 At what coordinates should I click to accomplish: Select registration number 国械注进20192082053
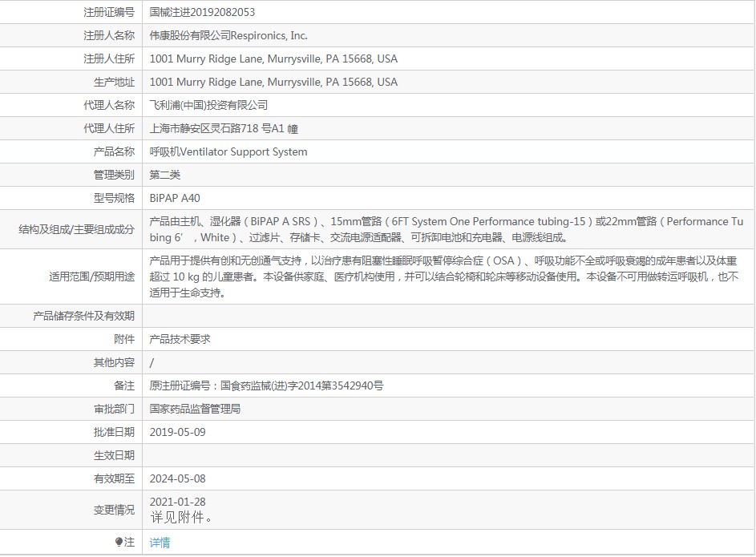coord(202,12)
